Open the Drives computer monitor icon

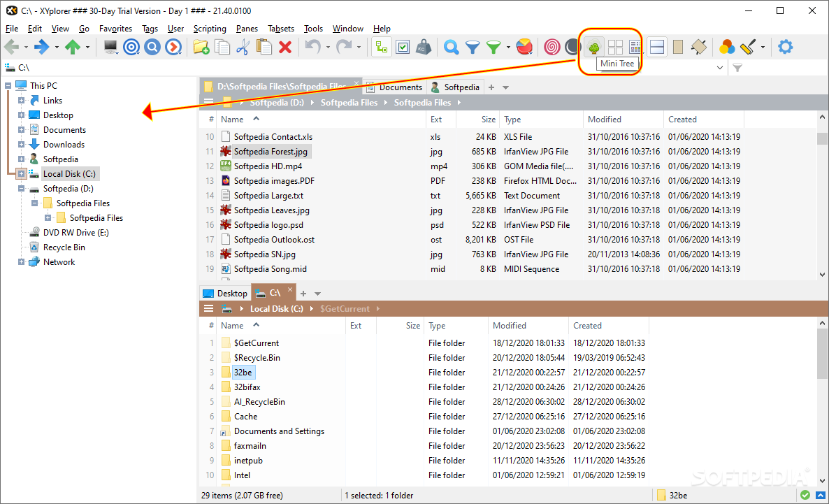pyautogui.click(x=110, y=47)
